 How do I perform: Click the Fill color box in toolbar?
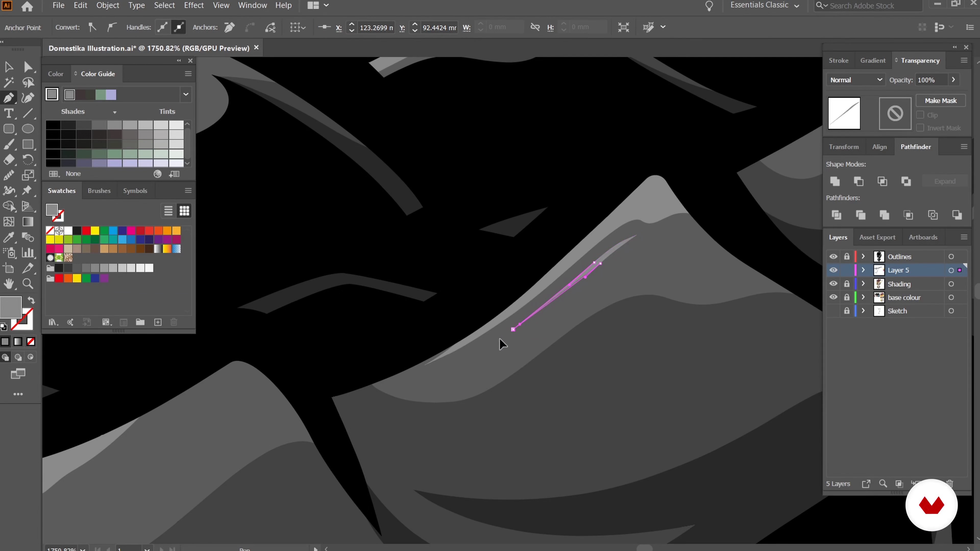tap(11, 307)
